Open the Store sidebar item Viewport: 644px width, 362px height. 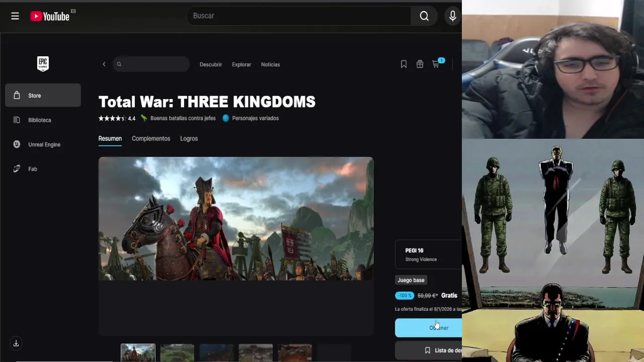tap(43, 96)
